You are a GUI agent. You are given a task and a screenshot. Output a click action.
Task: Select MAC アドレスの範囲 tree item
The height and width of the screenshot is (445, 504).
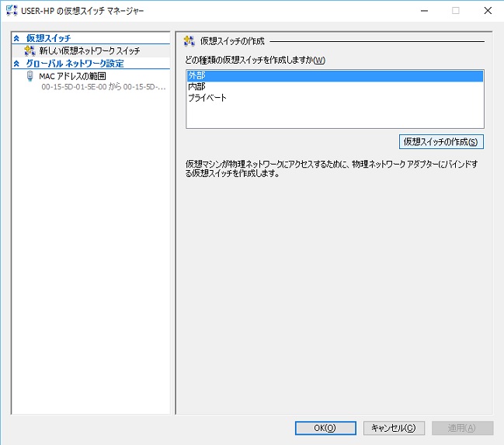(73, 76)
